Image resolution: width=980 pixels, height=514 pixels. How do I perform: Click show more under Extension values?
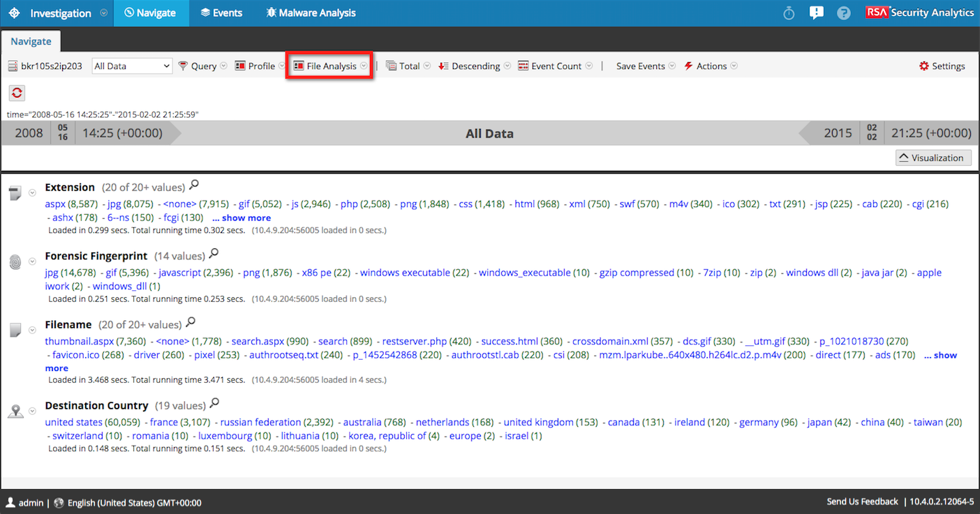tap(242, 217)
